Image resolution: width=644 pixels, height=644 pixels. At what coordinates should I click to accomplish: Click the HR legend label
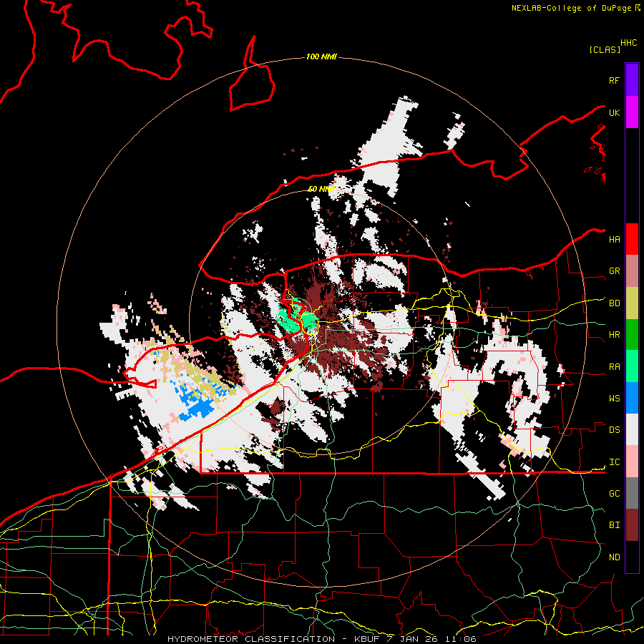(614, 335)
